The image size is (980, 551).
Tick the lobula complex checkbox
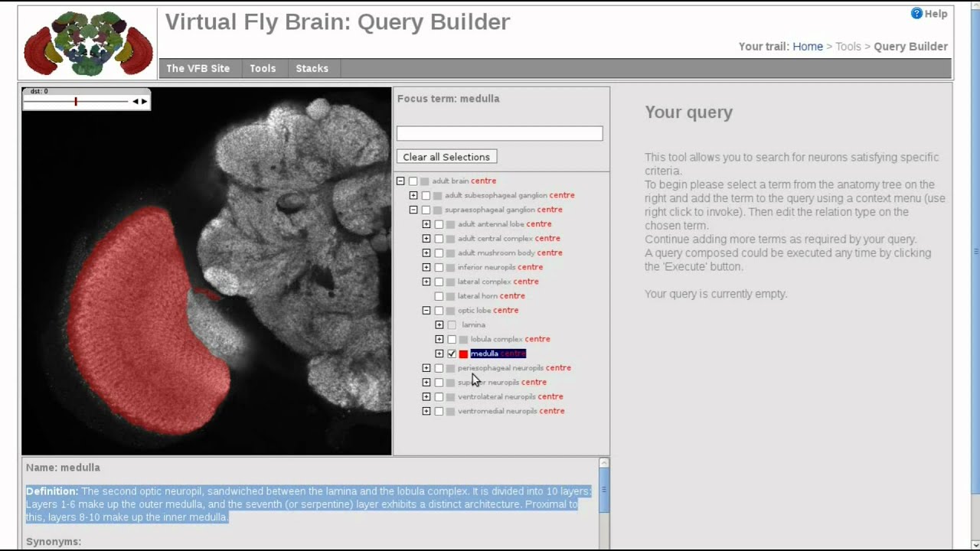(x=452, y=339)
